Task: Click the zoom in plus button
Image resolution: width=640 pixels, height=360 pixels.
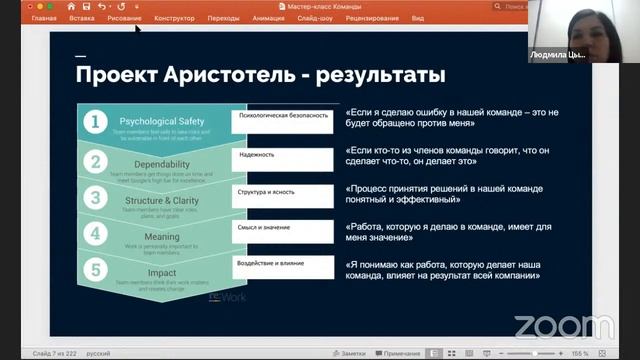Action: tap(561, 353)
